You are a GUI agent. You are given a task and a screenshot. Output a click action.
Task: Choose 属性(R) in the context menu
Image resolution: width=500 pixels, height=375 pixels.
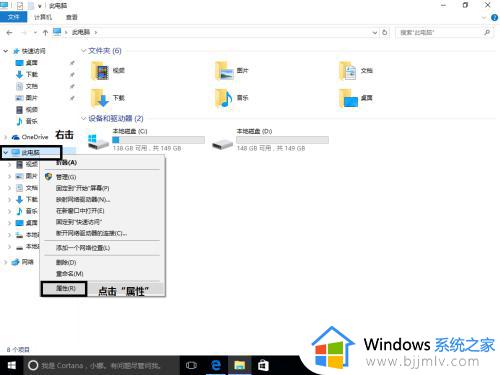coord(66,289)
